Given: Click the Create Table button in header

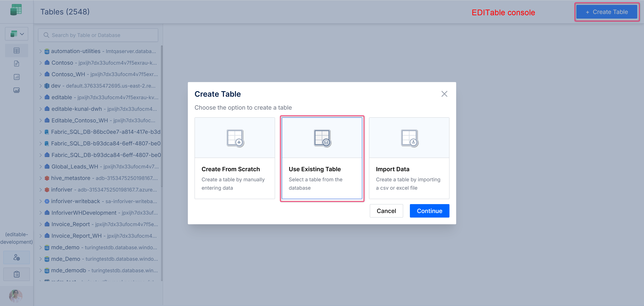Looking at the screenshot, I should pyautogui.click(x=606, y=12).
